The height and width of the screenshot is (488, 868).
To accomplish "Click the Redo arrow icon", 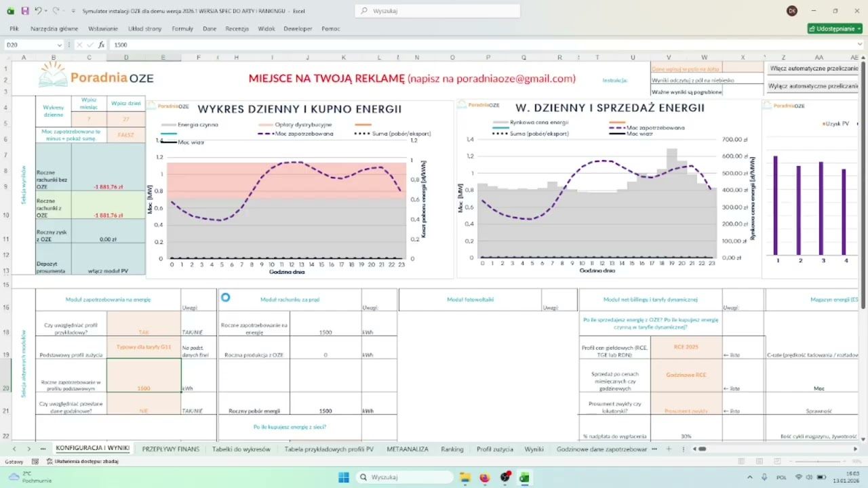I will pyautogui.click(x=56, y=11).
